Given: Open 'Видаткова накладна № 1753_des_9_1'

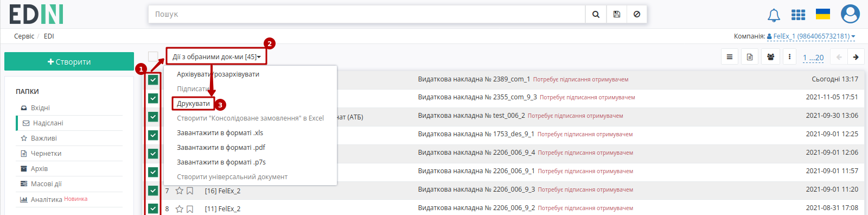Looking at the screenshot, I should 476,134.
